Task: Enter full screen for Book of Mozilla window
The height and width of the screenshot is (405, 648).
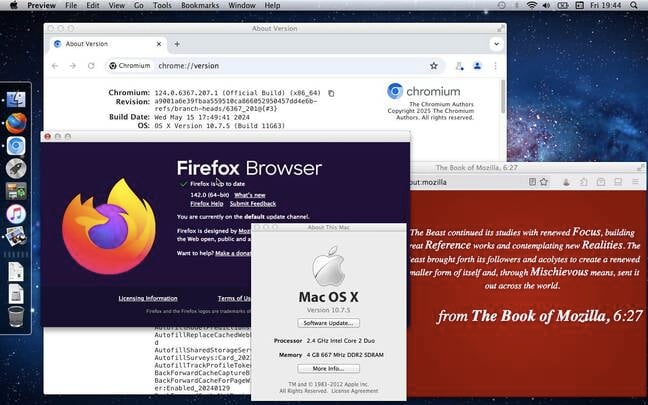Action: 640,167
